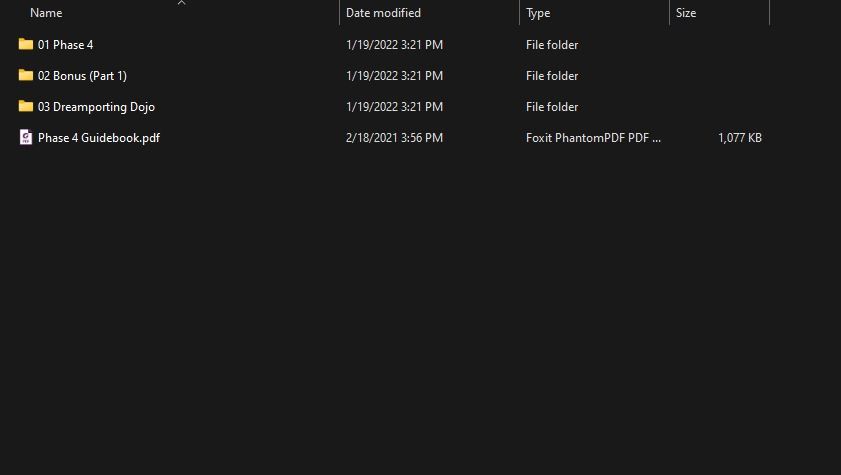Click the 1,077 KB file size value
This screenshot has height=475, width=841.
[739, 138]
